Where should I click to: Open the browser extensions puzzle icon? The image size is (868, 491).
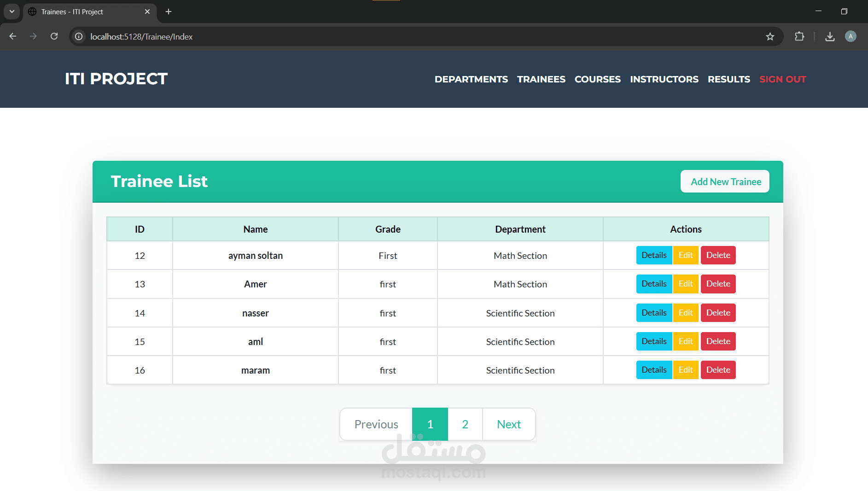point(799,36)
